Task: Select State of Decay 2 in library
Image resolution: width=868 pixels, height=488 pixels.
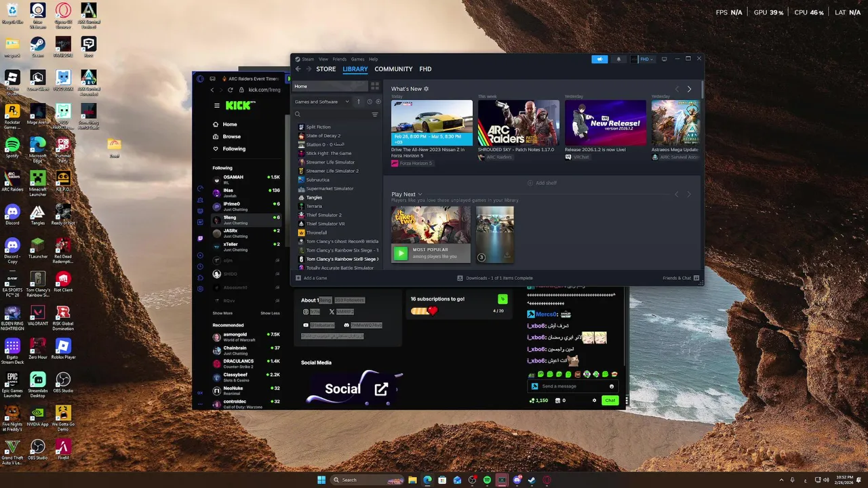Action: pos(323,136)
